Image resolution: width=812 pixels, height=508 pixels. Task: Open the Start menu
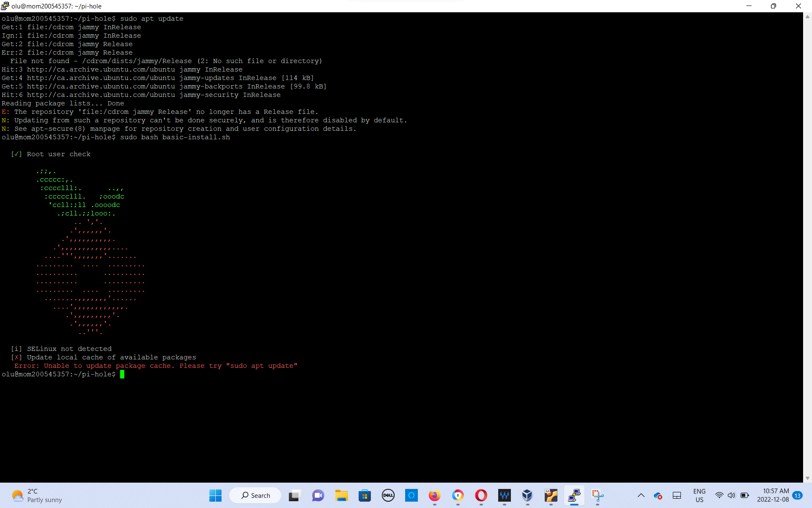tap(215, 495)
